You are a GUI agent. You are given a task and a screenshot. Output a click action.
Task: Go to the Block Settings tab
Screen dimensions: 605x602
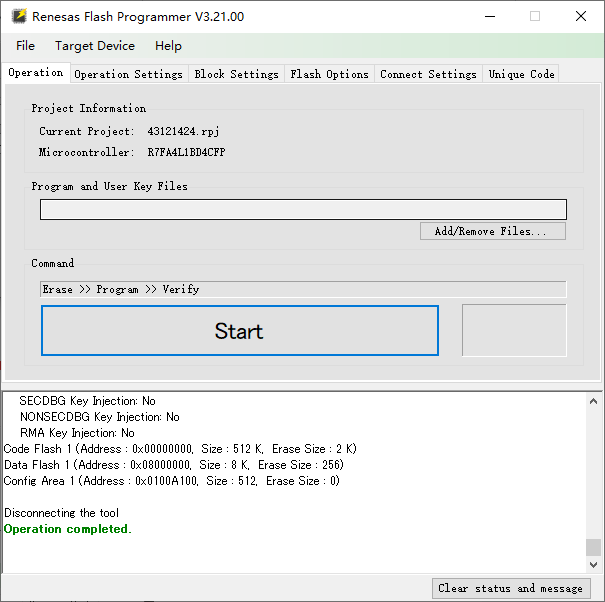coord(236,74)
